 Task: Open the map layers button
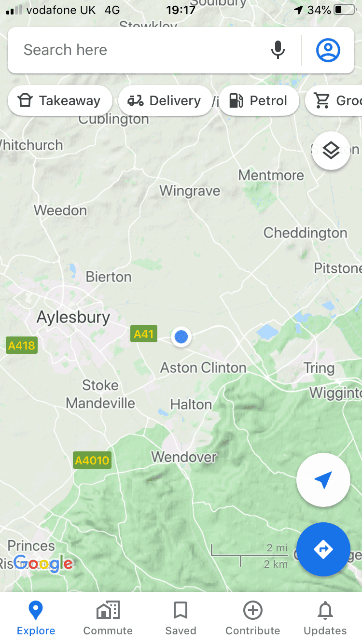click(x=331, y=151)
